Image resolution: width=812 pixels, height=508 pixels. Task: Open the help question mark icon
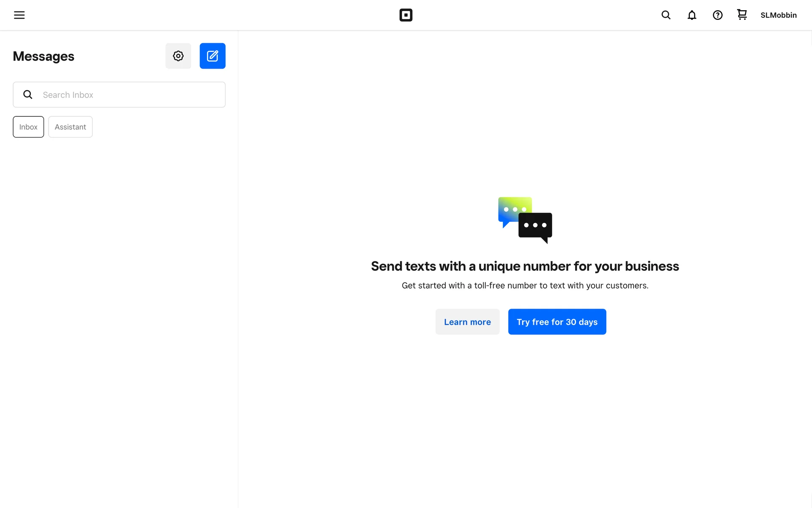click(717, 15)
